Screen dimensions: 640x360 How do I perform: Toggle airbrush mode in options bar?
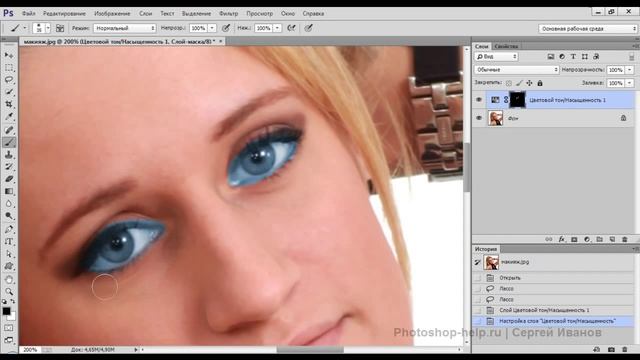[291, 28]
